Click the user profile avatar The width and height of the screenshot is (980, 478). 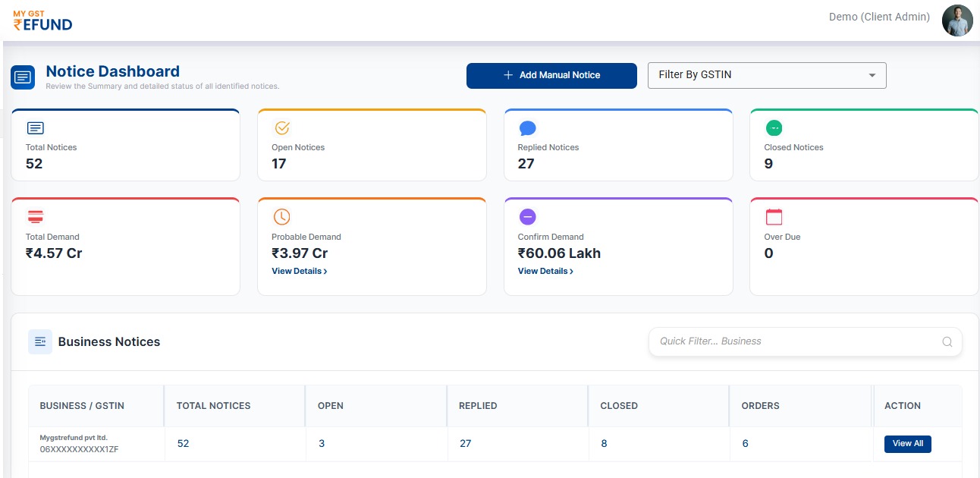pyautogui.click(x=957, y=20)
